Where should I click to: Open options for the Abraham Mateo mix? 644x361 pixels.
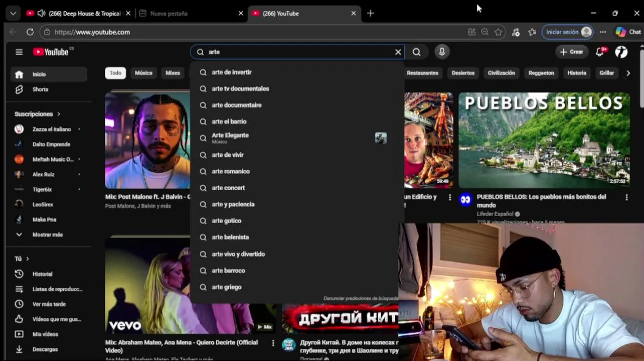point(273,343)
